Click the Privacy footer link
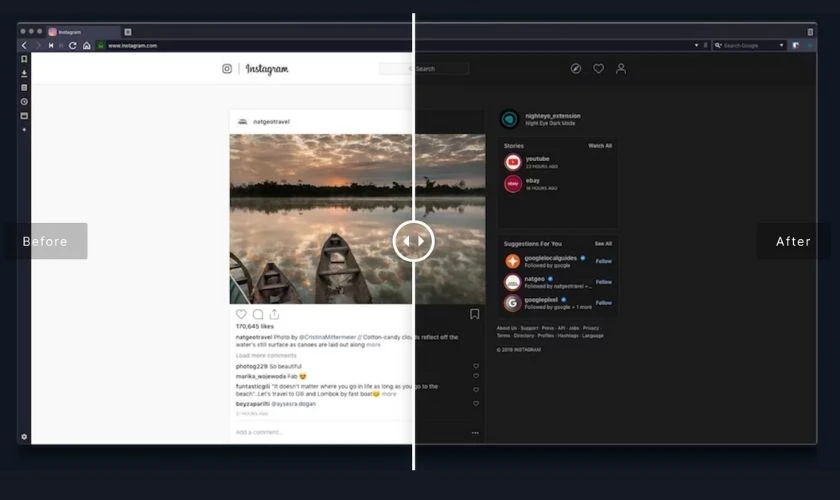 tap(591, 328)
